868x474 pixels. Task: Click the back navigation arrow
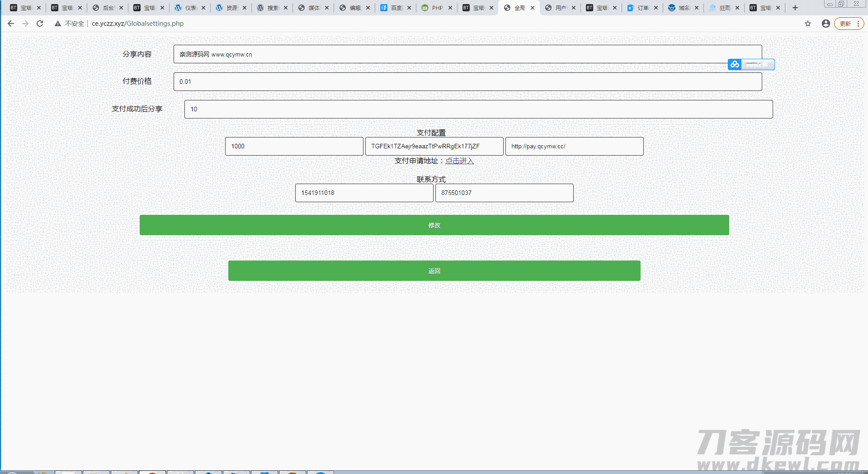(10, 23)
